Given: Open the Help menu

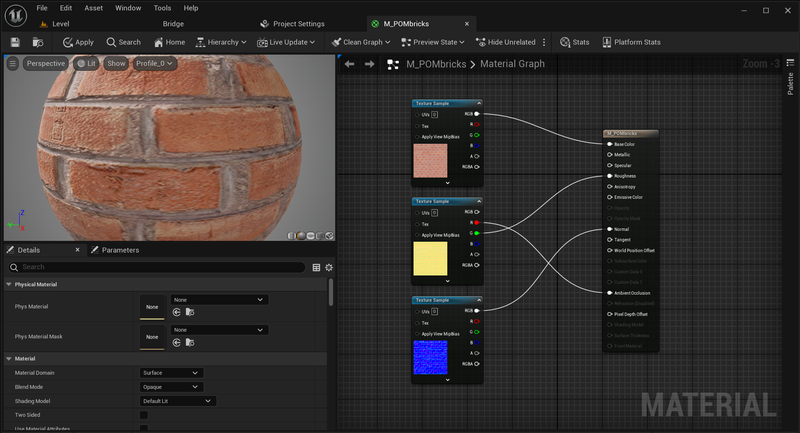Looking at the screenshot, I should coord(191,8).
